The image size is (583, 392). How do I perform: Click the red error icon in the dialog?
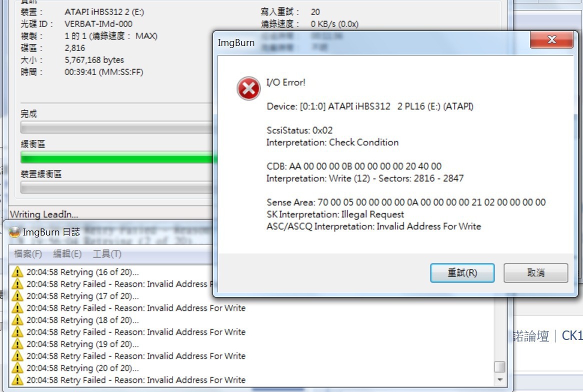(248, 88)
